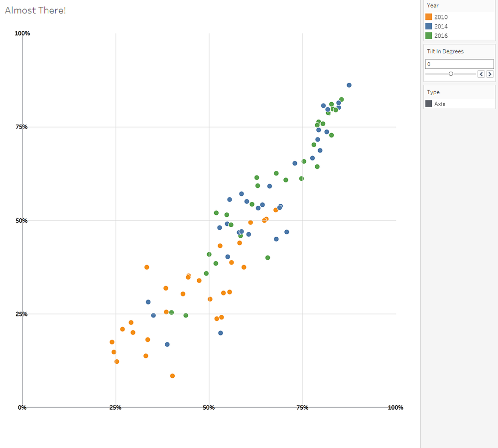Click the topmost blue data point near 87%

coord(349,84)
